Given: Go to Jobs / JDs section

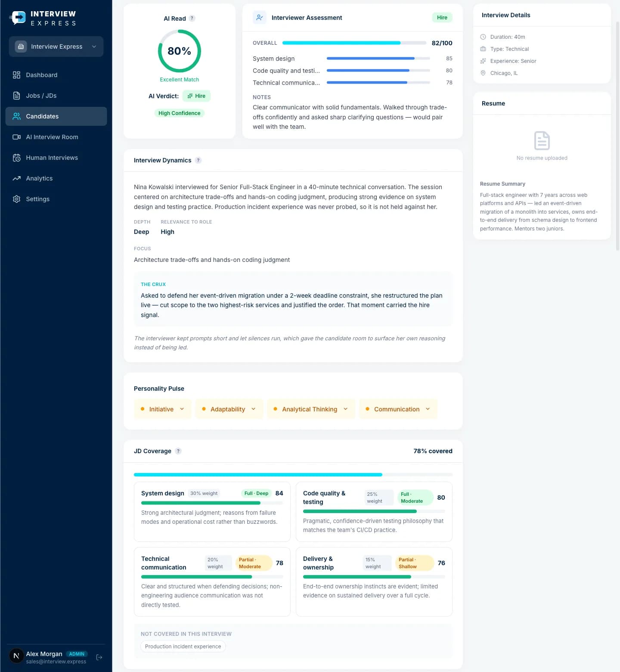Looking at the screenshot, I should click(x=56, y=96).
